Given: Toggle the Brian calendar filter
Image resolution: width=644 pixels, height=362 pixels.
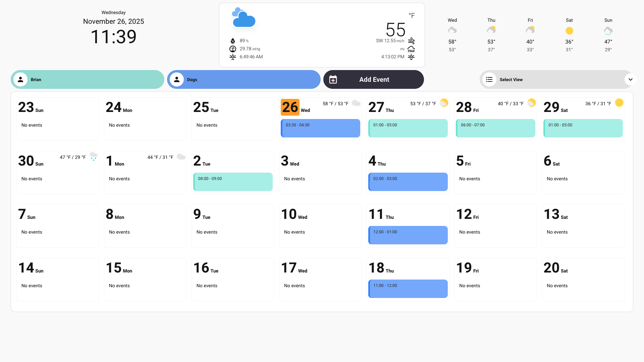Looking at the screenshot, I should point(87,79).
